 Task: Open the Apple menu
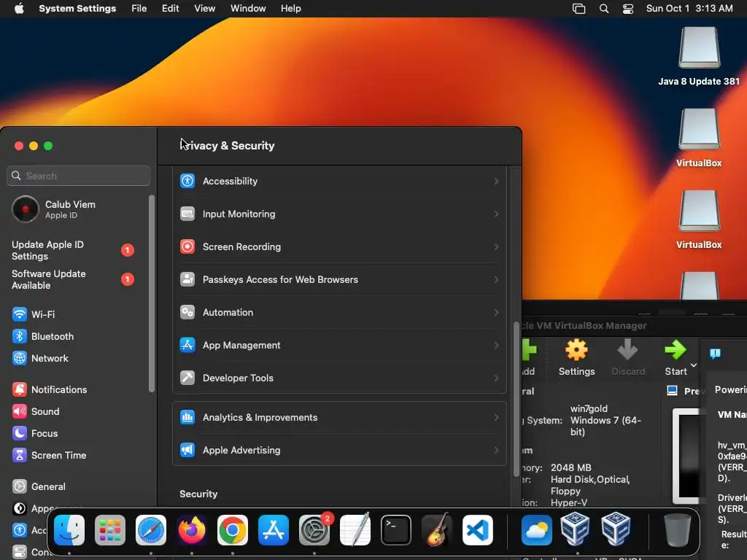coord(19,9)
